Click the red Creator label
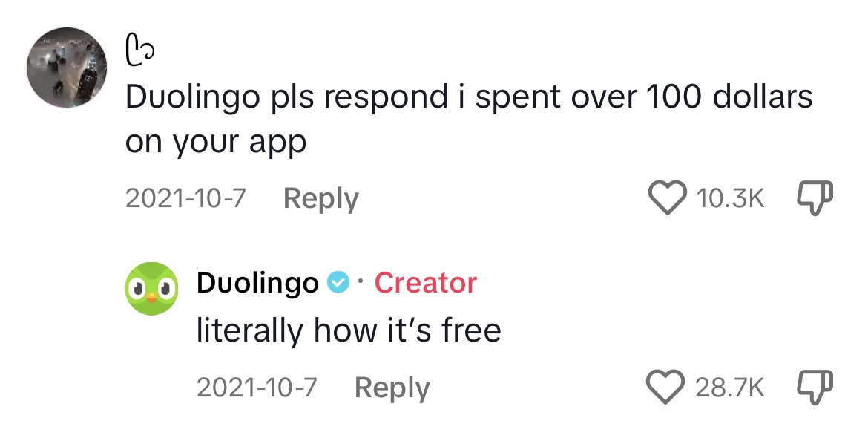The width and height of the screenshot is (868, 421). click(x=425, y=283)
